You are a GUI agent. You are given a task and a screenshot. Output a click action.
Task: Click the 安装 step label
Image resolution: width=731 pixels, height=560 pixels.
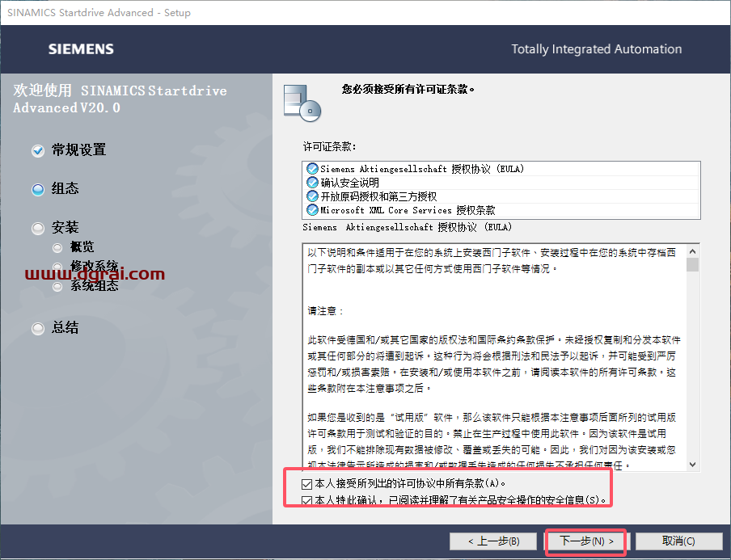[x=65, y=227]
